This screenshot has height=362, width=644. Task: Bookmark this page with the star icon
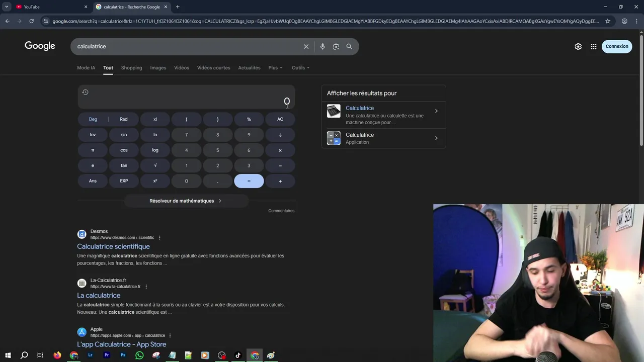tap(608, 21)
